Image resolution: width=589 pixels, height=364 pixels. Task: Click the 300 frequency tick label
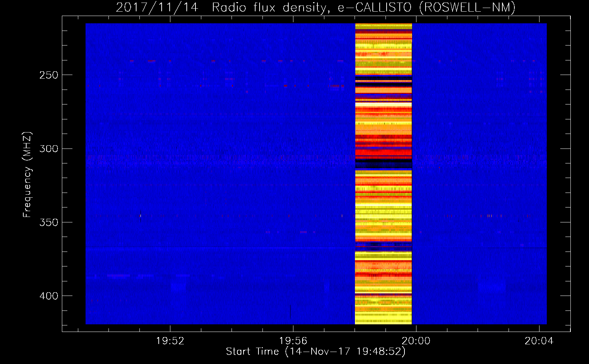tap(49, 149)
